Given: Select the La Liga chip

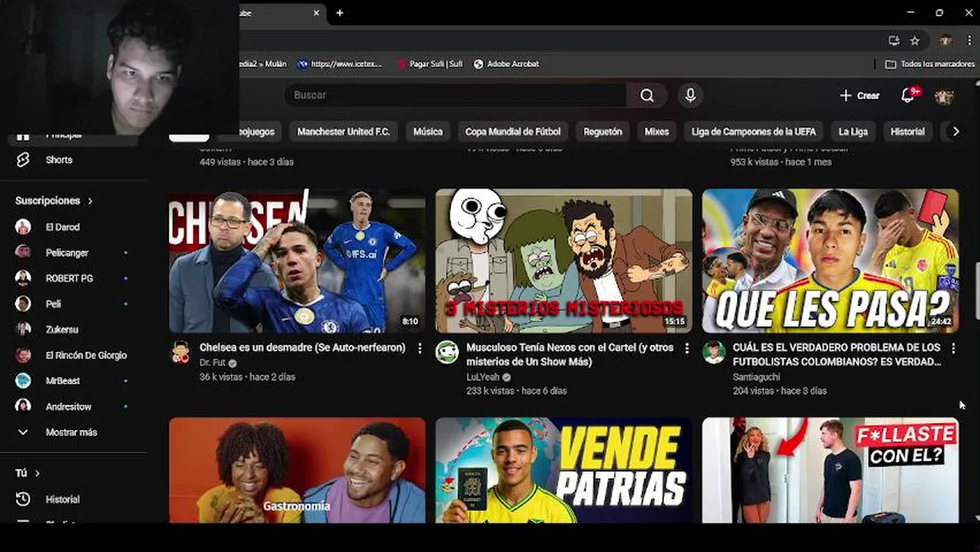Looking at the screenshot, I should [x=853, y=132].
